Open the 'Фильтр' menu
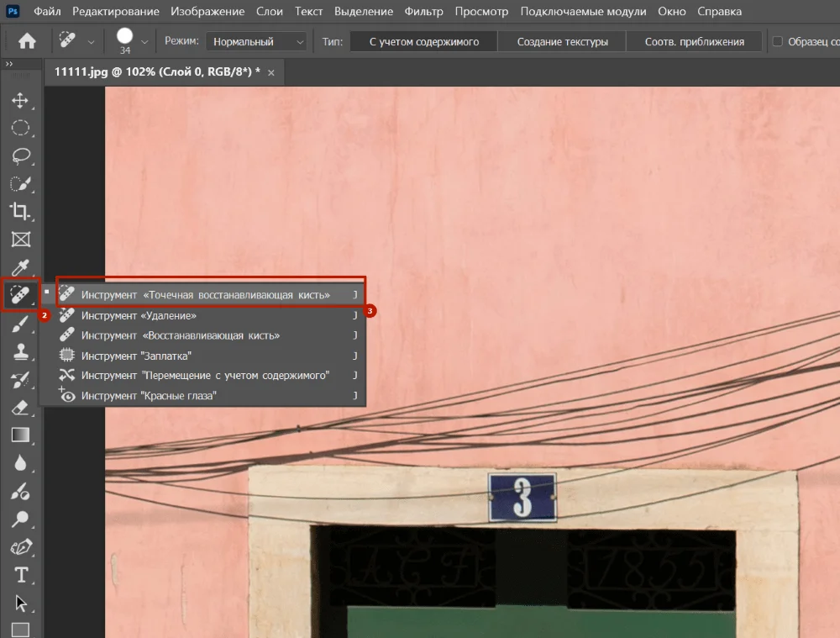The width and height of the screenshot is (840, 638). point(423,12)
